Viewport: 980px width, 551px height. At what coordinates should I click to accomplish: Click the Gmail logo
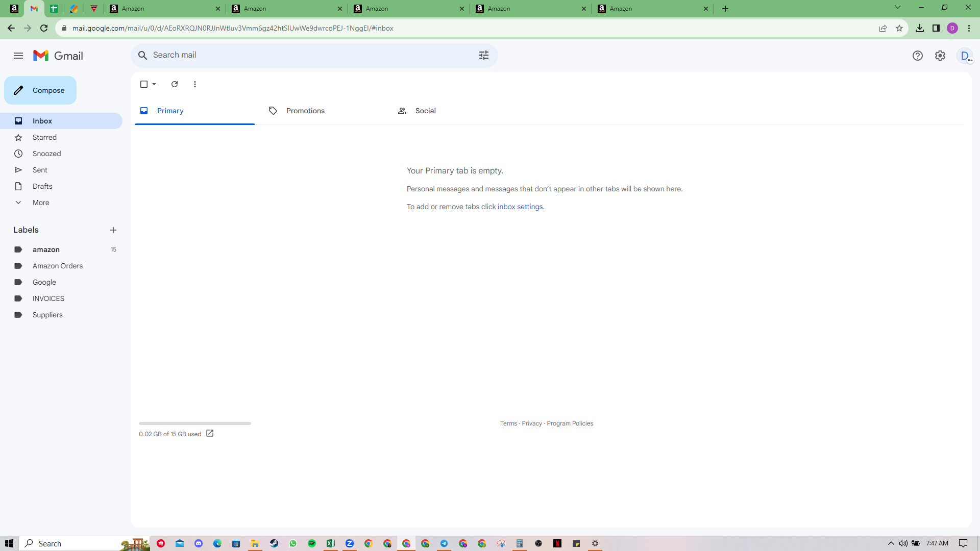pyautogui.click(x=58, y=56)
